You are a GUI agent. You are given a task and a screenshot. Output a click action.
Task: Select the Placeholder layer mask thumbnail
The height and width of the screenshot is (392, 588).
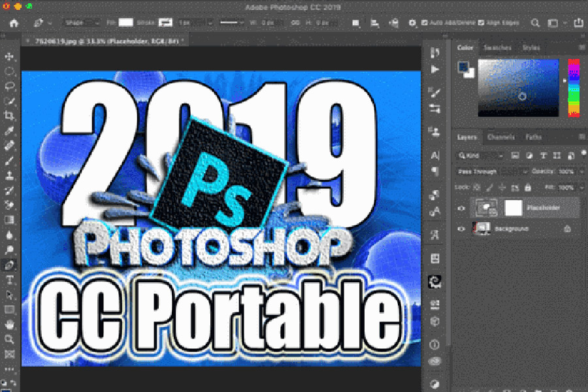[x=513, y=208]
